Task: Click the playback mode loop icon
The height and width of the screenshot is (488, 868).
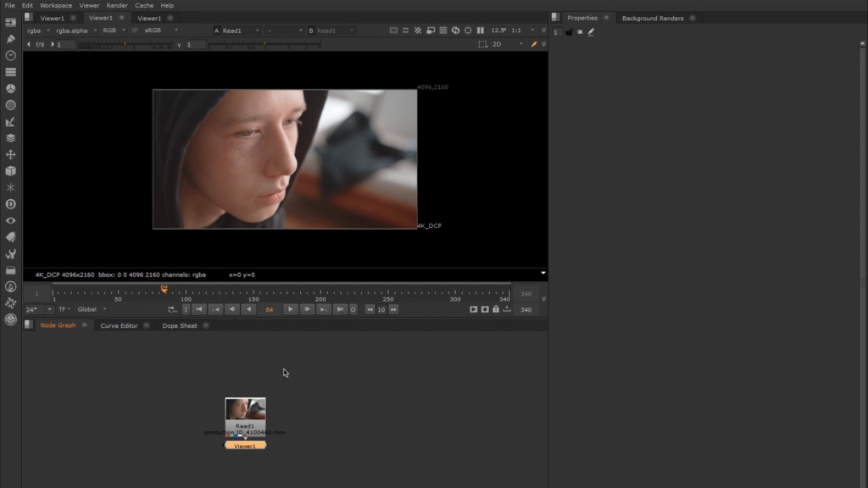Action: click(x=172, y=309)
